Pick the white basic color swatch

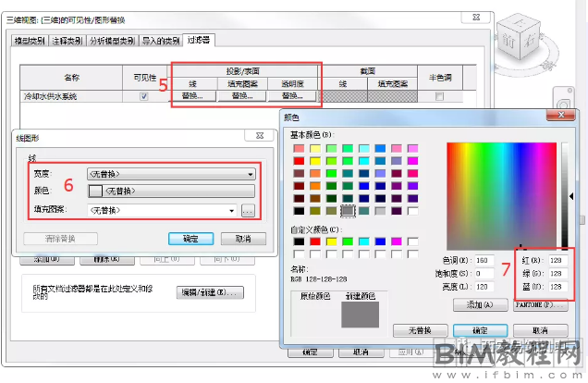click(x=413, y=211)
